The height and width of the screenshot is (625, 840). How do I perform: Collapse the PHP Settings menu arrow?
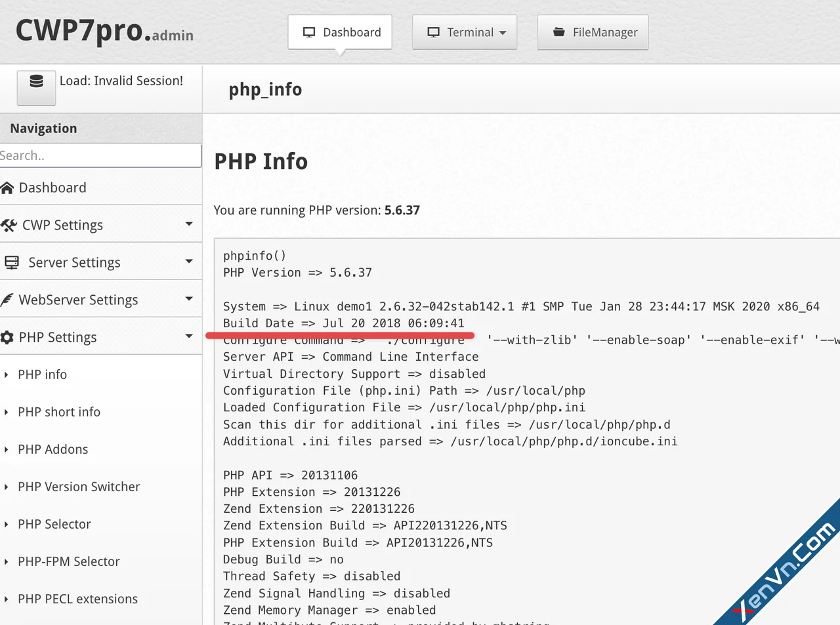[189, 336]
